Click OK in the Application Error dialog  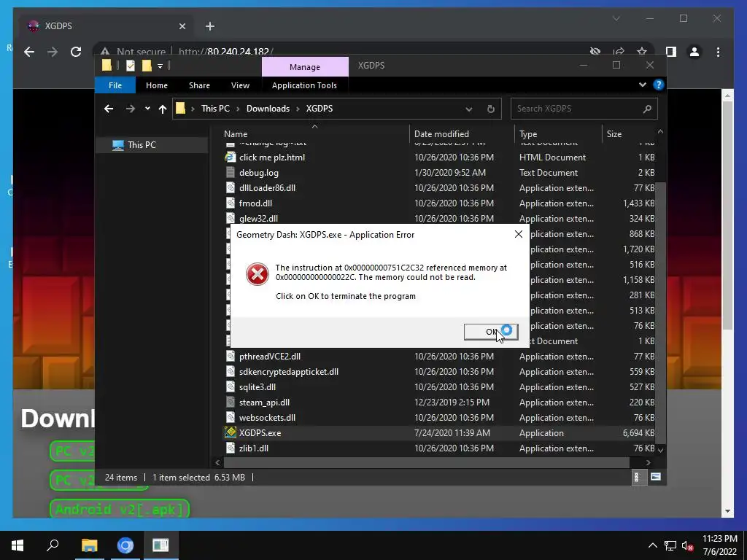(x=491, y=332)
